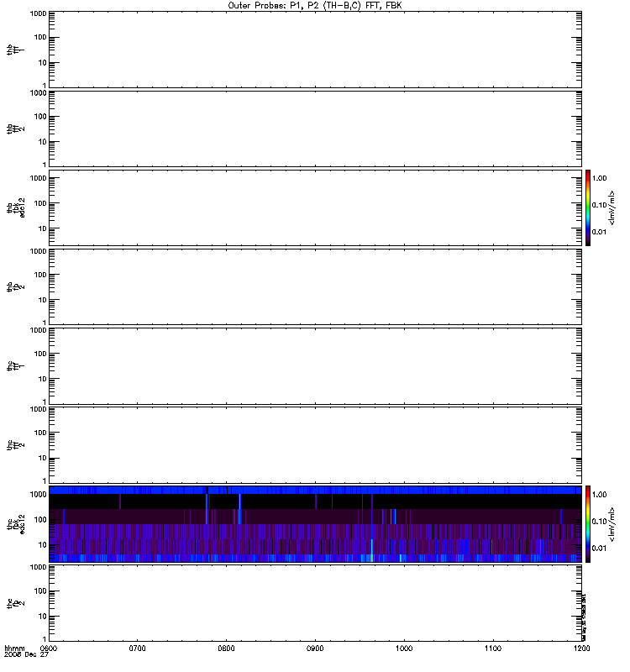Click the "100" y-axis label of thc fb 2 panel
Image resolution: width=630 pixels, height=672 pixels.
(x=40, y=591)
